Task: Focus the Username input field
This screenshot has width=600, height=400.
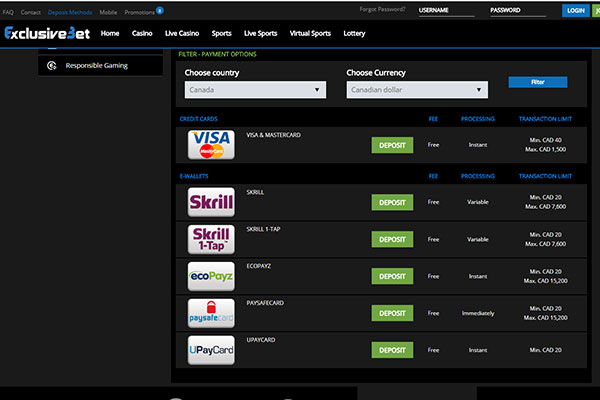Action: 447,11
